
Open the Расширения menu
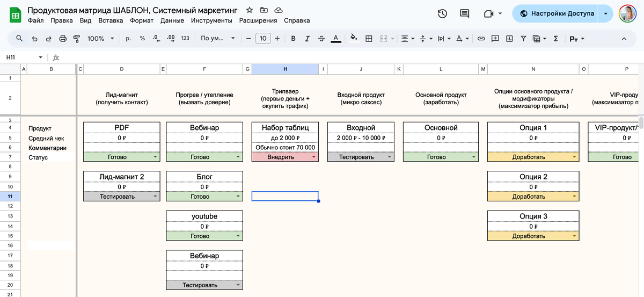pos(258,20)
